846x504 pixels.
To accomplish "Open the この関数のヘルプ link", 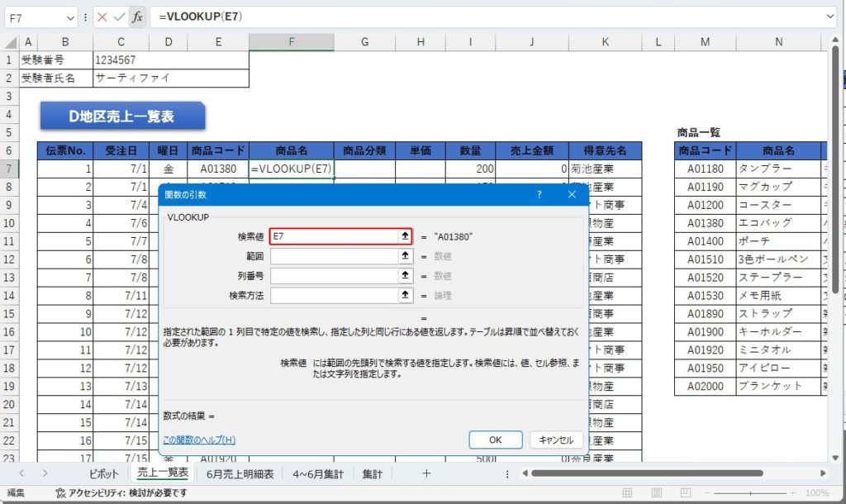I will [x=199, y=440].
